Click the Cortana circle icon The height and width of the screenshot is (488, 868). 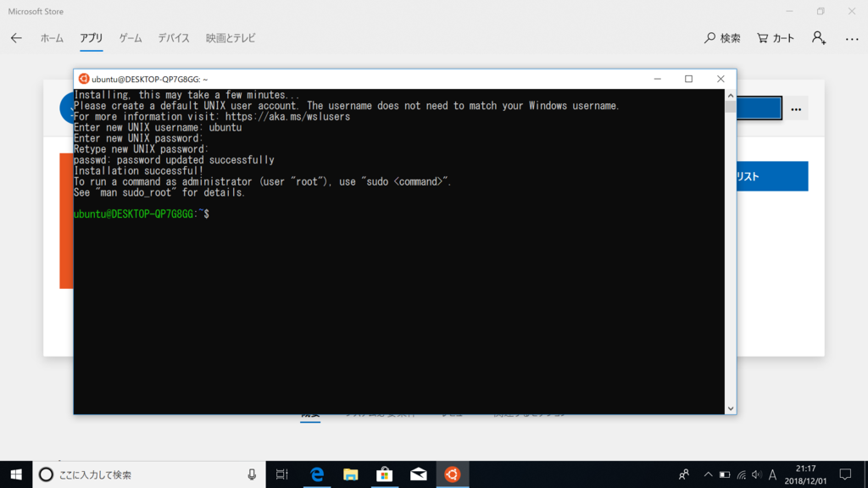click(46, 474)
